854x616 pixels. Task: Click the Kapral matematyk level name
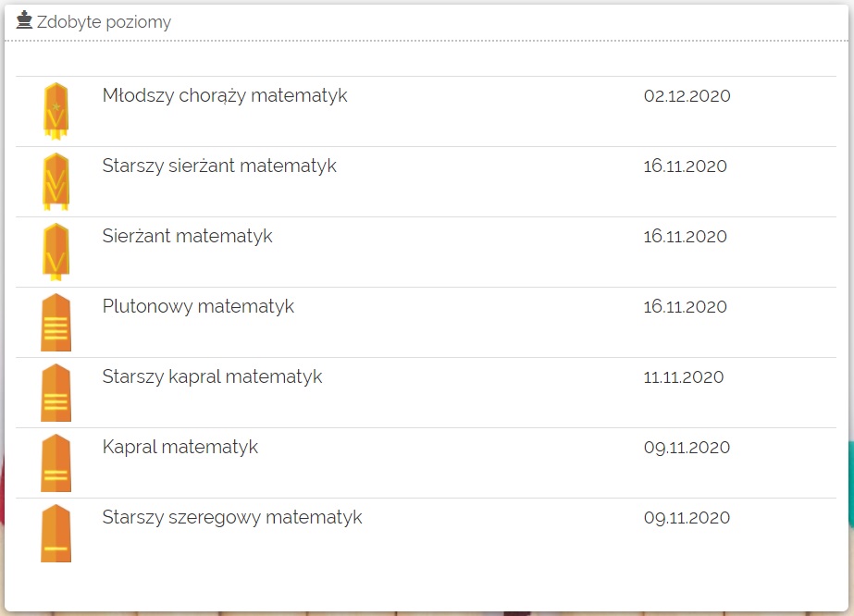click(179, 448)
